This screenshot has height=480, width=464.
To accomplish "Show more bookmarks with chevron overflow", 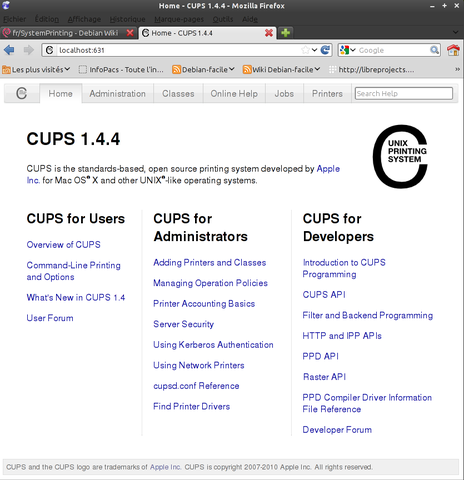I will click(457, 69).
